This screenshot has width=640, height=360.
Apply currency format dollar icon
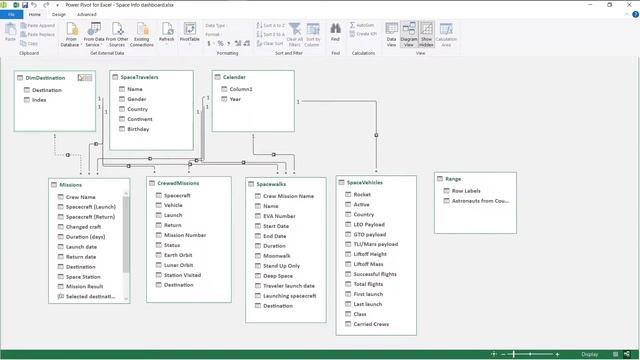(x=209, y=43)
